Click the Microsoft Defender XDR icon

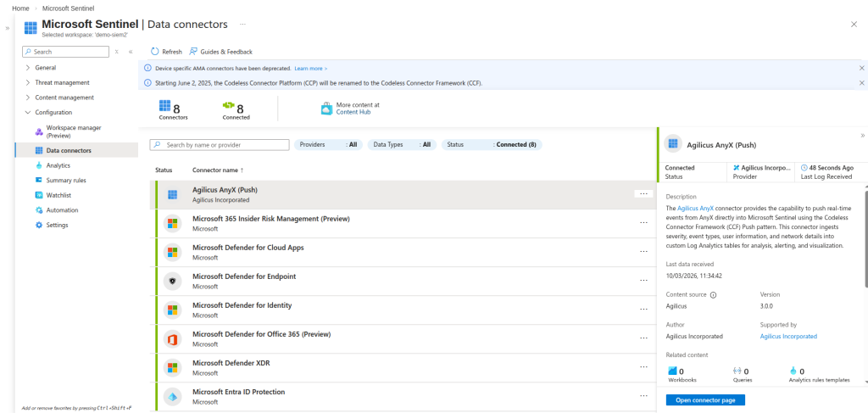click(173, 367)
